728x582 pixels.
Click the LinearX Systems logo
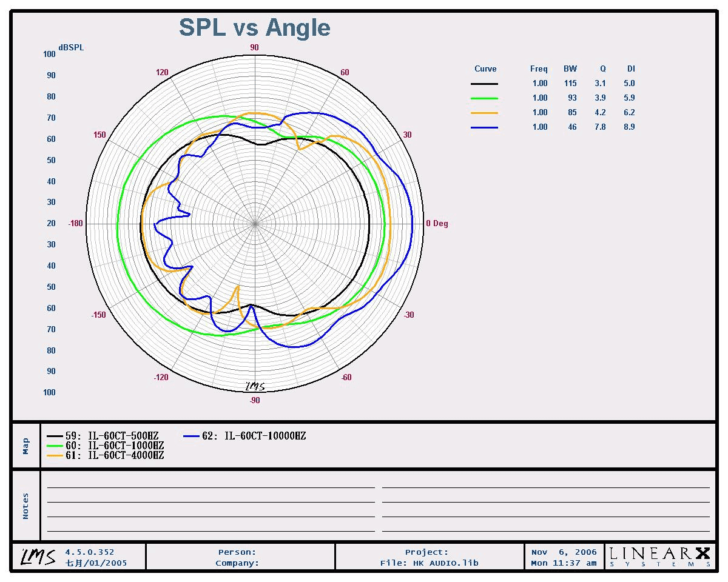pos(659,556)
